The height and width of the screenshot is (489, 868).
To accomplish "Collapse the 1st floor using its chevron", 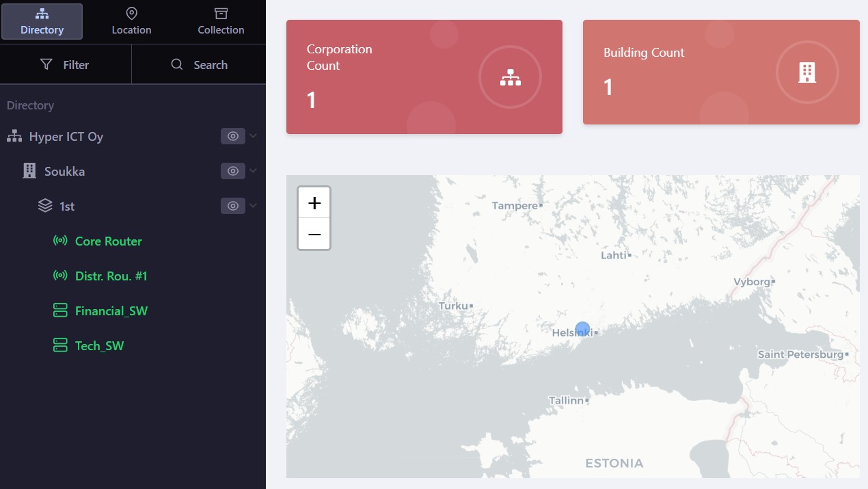I will click(x=252, y=205).
